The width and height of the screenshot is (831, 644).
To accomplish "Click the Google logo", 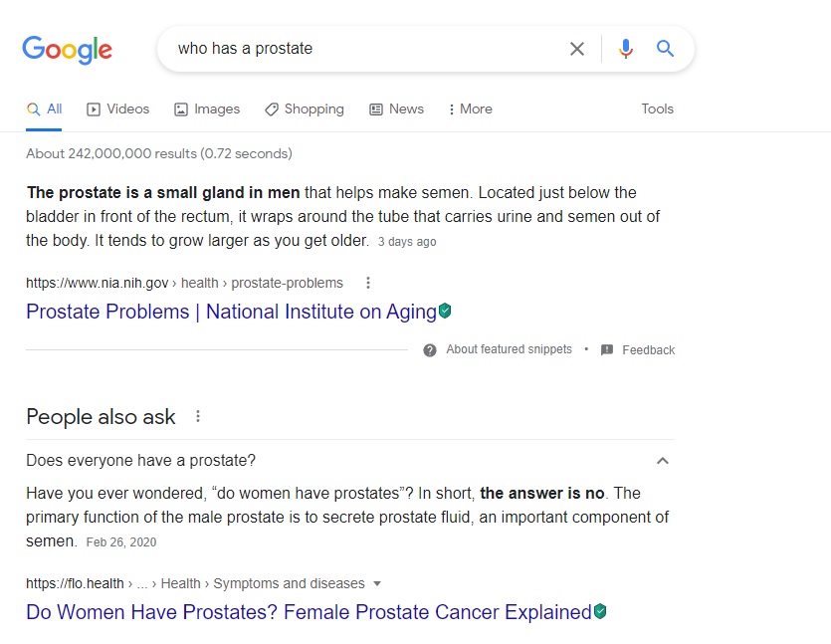I will [x=67, y=49].
